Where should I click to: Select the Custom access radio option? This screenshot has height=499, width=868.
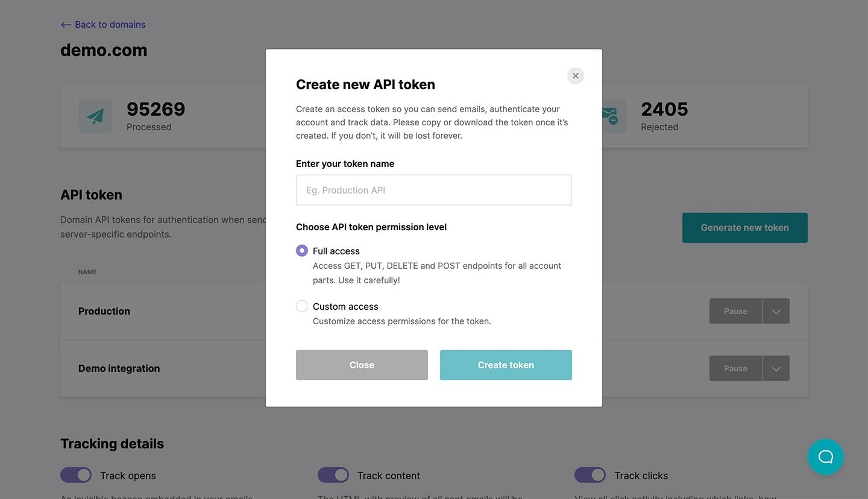(302, 306)
